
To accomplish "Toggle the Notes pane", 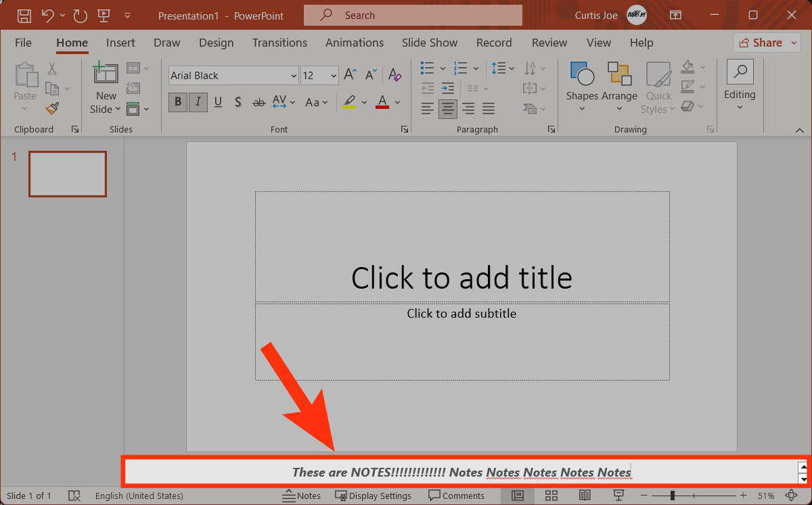I will click(302, 496).
